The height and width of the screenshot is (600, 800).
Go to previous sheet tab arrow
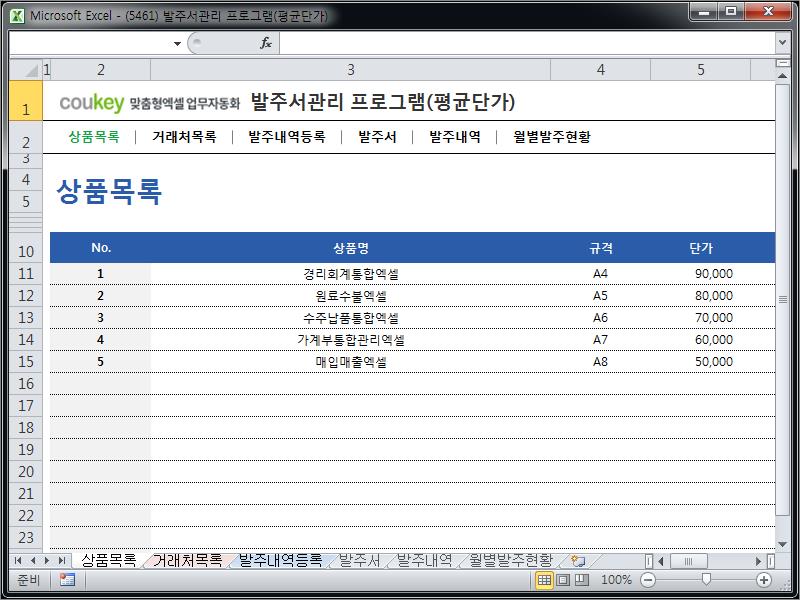(x=33, y=561)
